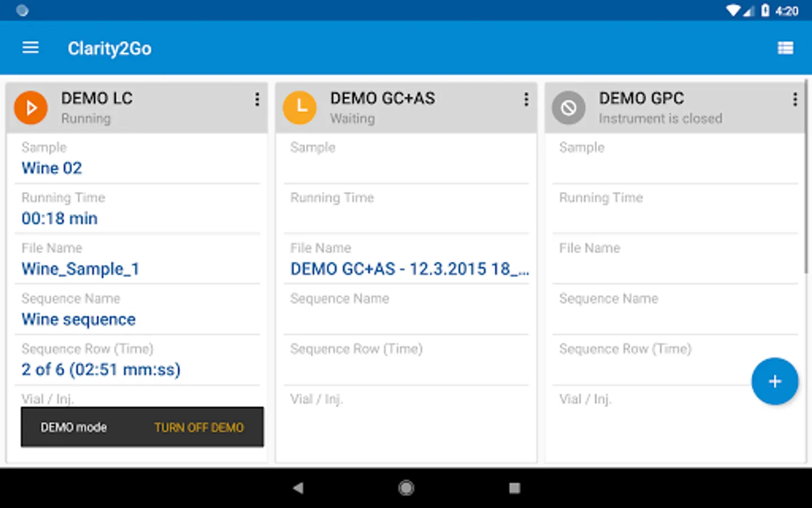The height and width of the screenshot is (508, 812).
Task: Select the DEMO LC card title
Action: pos(97,98)
